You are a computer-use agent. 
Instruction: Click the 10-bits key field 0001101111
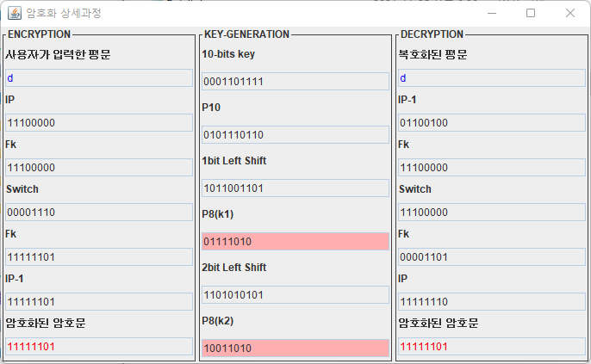point(295,81)
